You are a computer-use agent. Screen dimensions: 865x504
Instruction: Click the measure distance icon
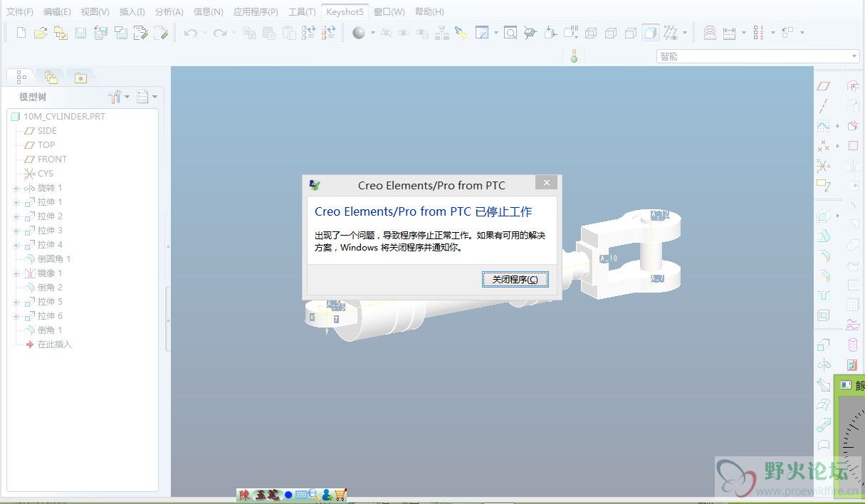(729, 33)
